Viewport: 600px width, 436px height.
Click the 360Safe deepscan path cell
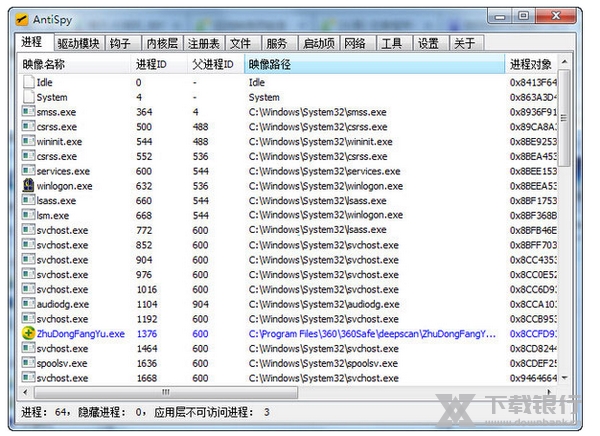click(x=372, y=334)
